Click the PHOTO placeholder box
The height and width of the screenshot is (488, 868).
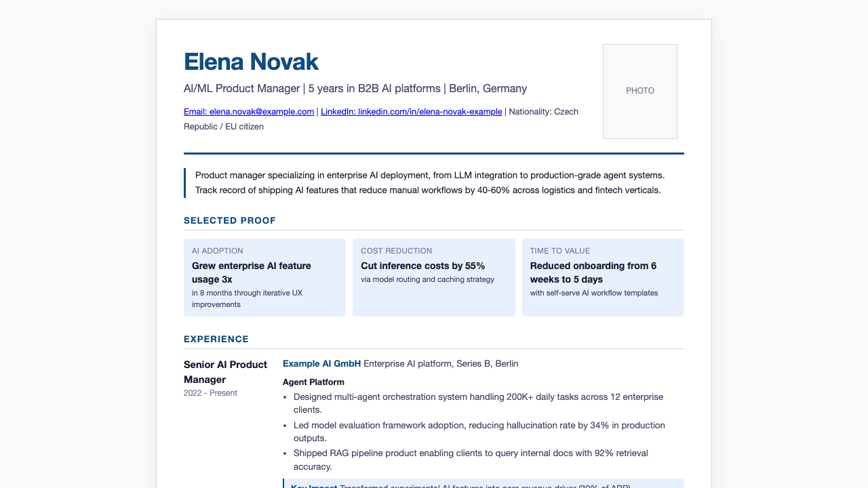click(640, 91)
